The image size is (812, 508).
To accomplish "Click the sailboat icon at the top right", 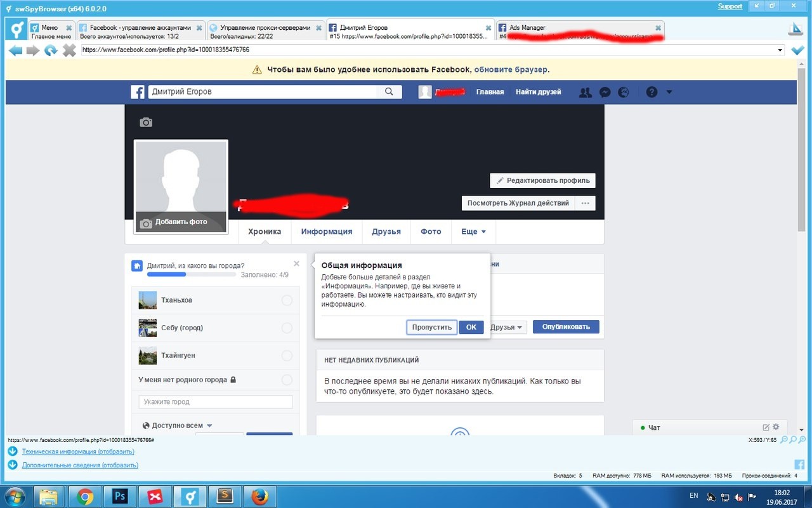I will pos(796,29).
